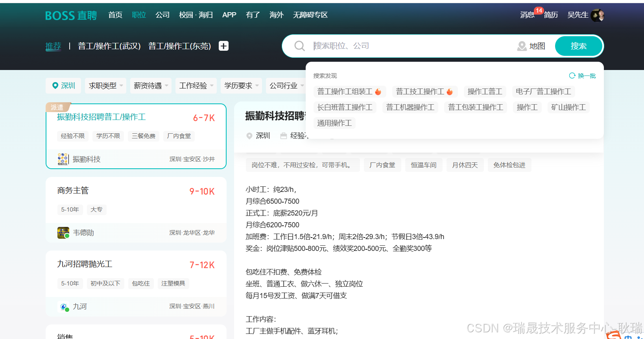Open the 简历 resume link
The height and width of the screenshot is (339, 644).
pyautogui.click(x=551, y=15)
